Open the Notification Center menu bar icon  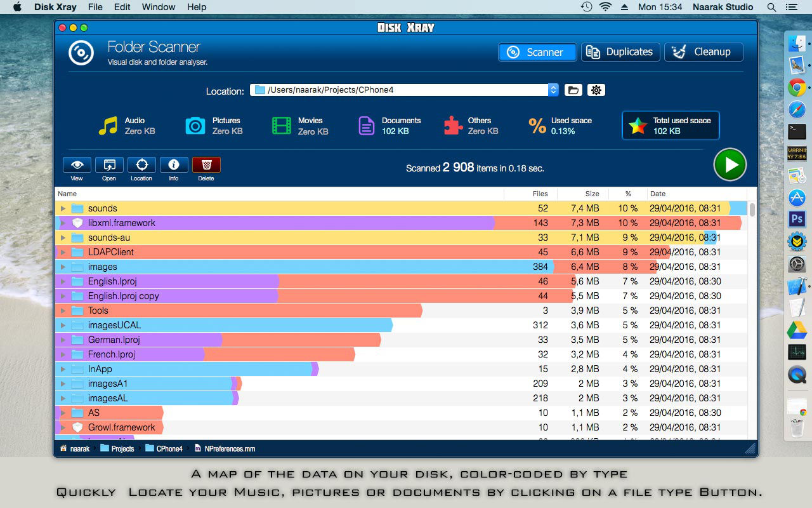pos(791,7)
